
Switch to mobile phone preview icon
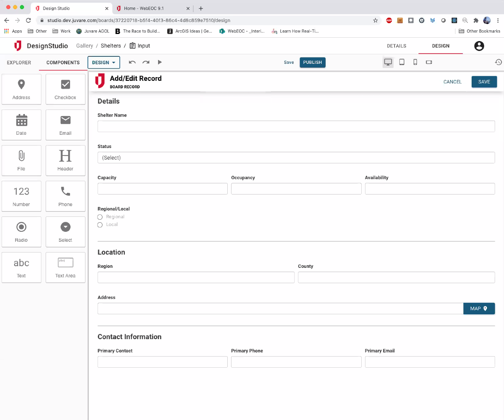click(415, 62)
